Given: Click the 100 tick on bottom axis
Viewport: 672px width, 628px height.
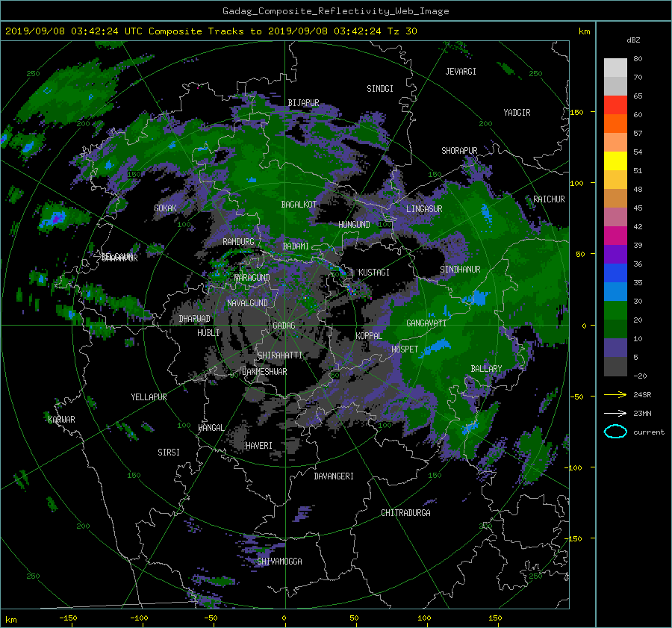Looking at the screenshot, I should click(424, 618).
